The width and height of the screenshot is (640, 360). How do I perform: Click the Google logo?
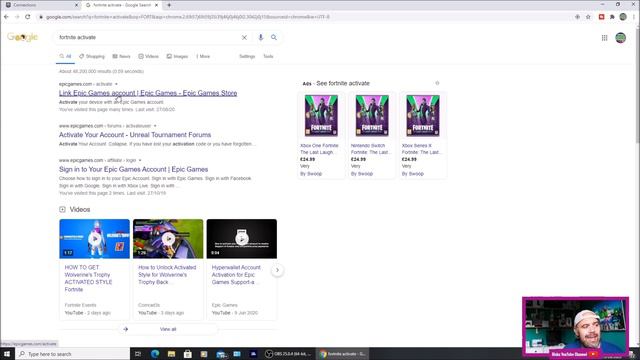click(x=22, y=37)
